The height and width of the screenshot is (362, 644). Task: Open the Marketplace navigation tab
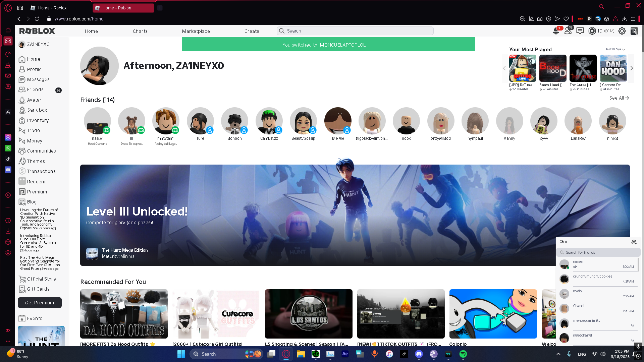coord(196,31)
